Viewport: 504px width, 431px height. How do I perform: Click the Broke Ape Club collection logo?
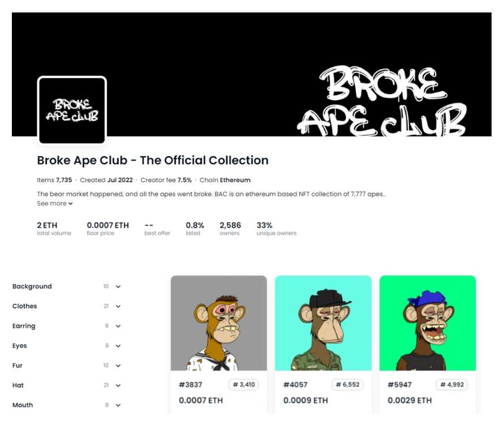tap(72, 110)
